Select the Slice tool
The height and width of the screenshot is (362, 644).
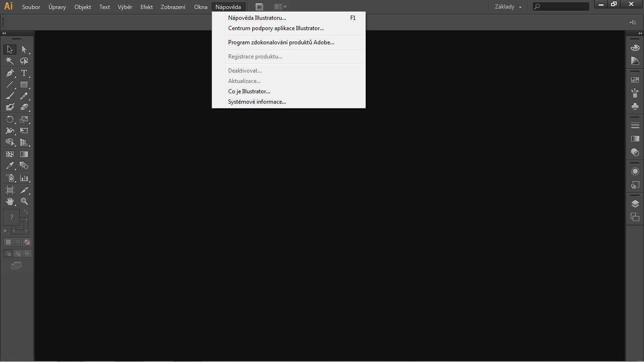tap(24, 190)
